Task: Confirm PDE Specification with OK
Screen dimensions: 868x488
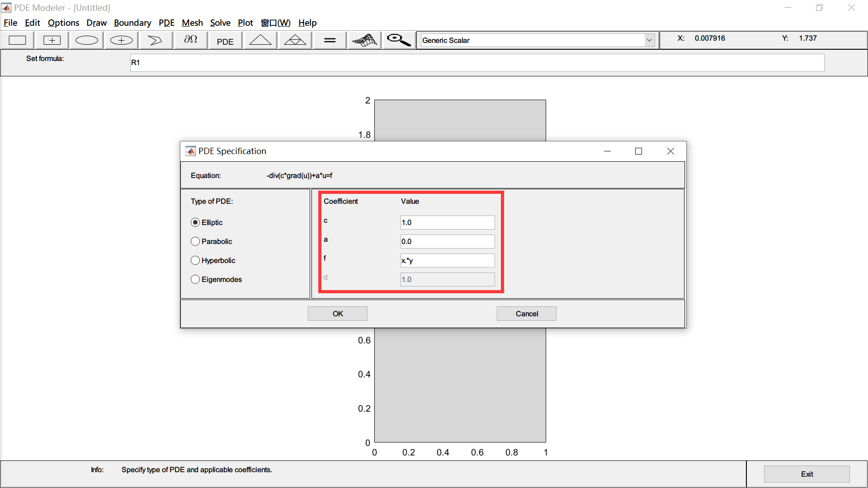Action: click(337, 313)
